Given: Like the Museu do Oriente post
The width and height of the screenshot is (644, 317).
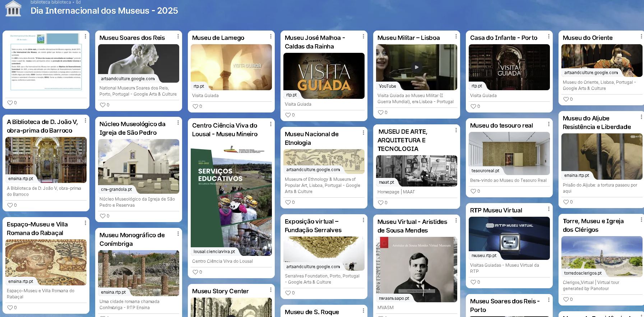Looking at the screenshot, I should [566, 99].
